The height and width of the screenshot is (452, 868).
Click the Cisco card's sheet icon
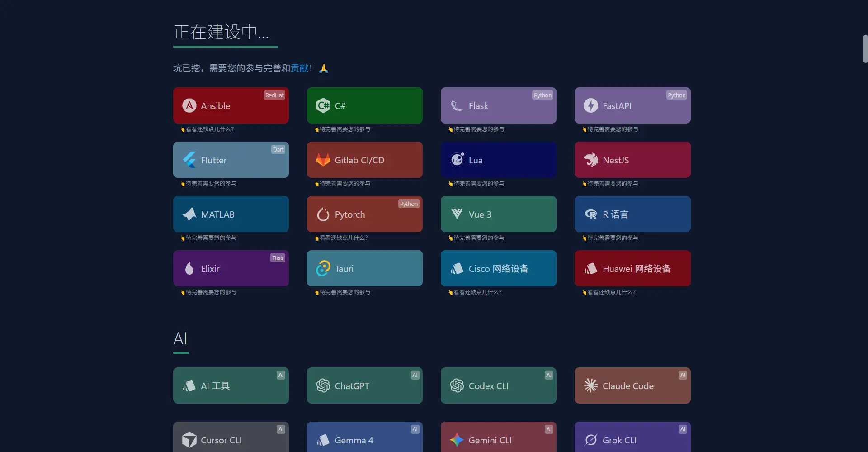pos(457,268)
